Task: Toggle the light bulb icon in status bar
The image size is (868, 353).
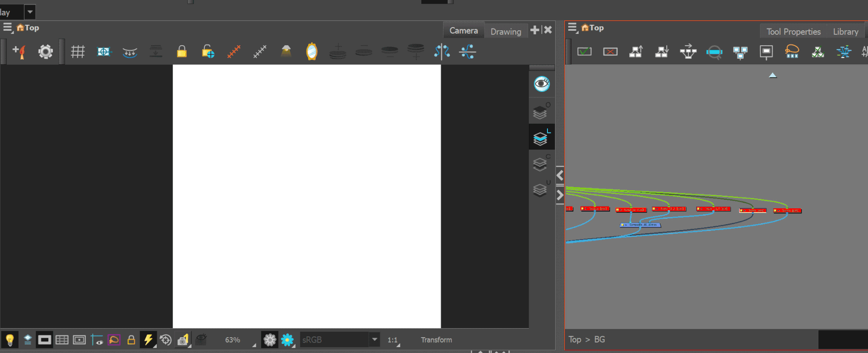Action: (9, 340)
